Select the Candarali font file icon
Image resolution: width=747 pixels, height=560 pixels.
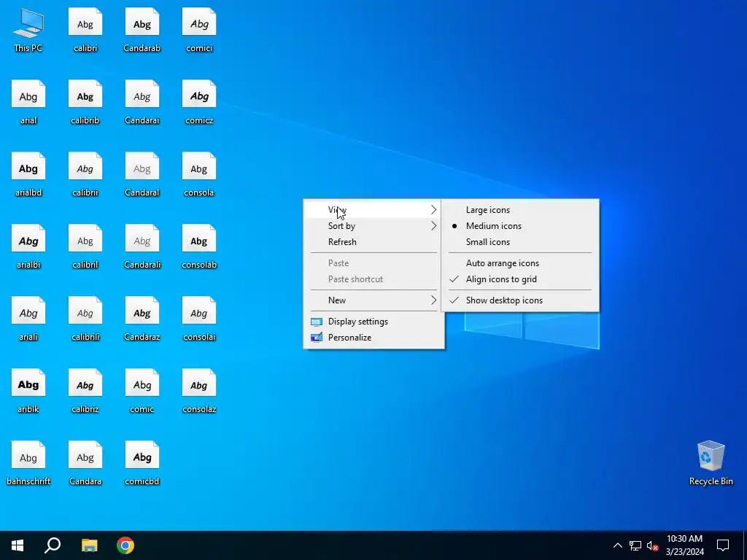coord(142,246)
